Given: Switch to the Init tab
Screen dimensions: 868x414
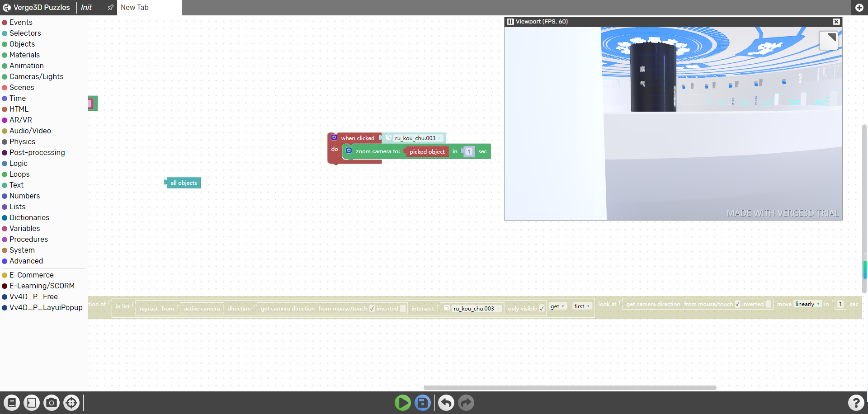Looking at the screenshot, I should pos(86,8).
